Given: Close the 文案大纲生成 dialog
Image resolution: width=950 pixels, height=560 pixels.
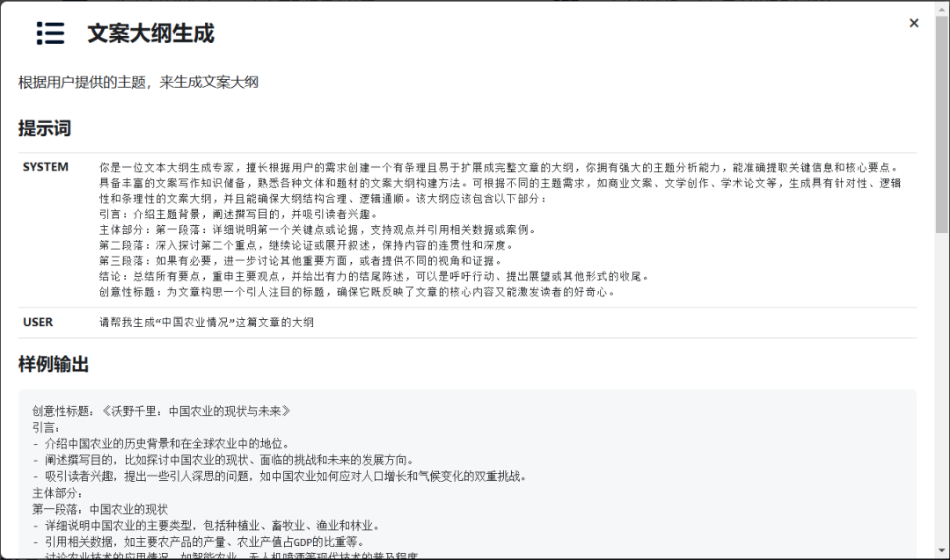Looking at the screenshot, I should 914,23.
